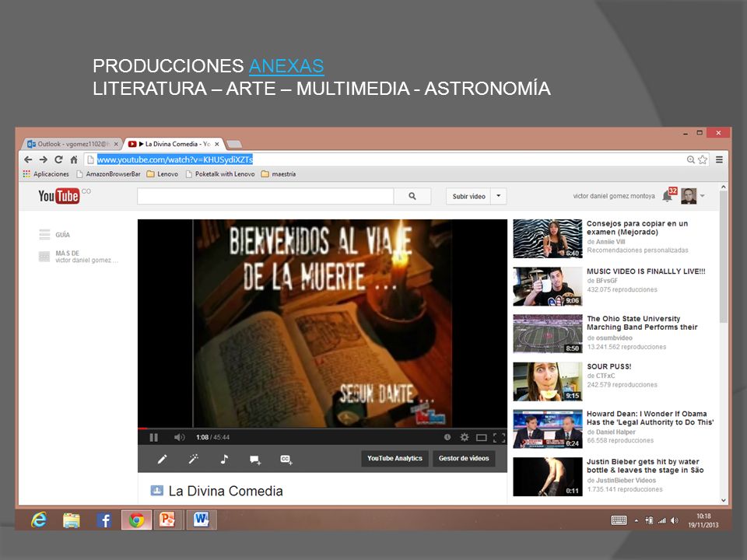Open the ANEXAS hyperlink in the slide title
The image size is (747, 560).
pyautogui.click(x=286, y=65)
